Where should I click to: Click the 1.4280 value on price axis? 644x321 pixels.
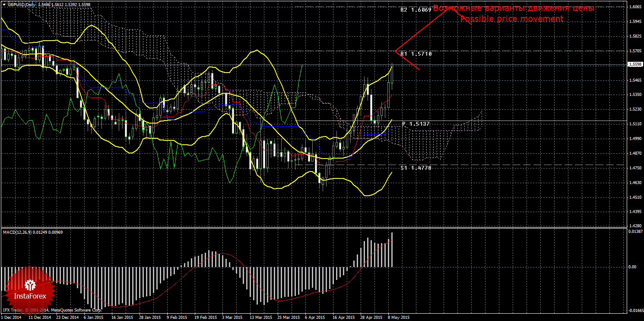[x=635, y=226]
